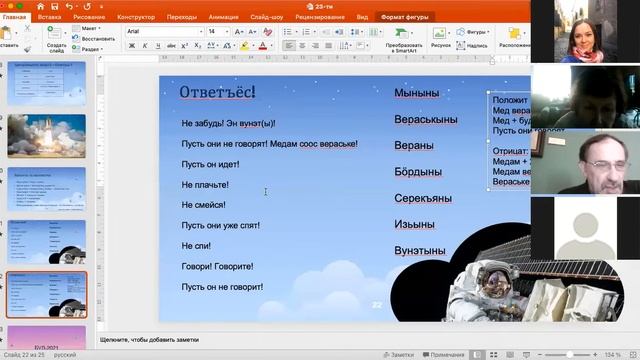640x360 pixels.
Task: Toggle strikethrough abc formatting
Action: [x=171, y=46]
